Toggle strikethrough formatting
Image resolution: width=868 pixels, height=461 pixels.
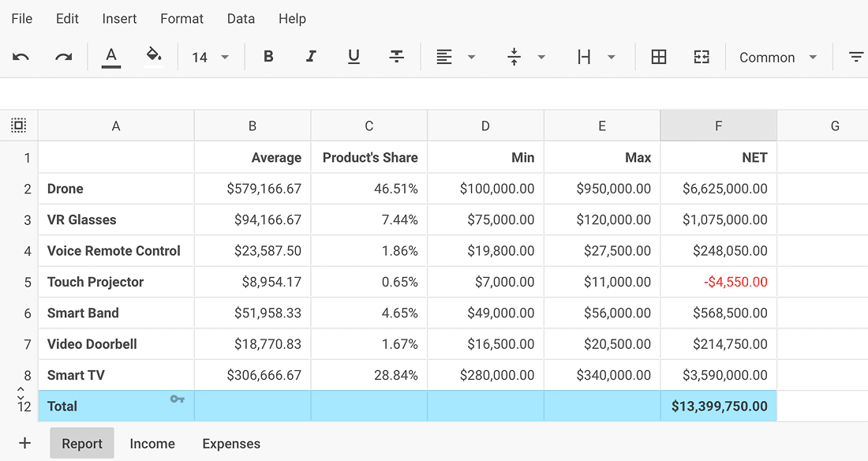pos(396,57)
